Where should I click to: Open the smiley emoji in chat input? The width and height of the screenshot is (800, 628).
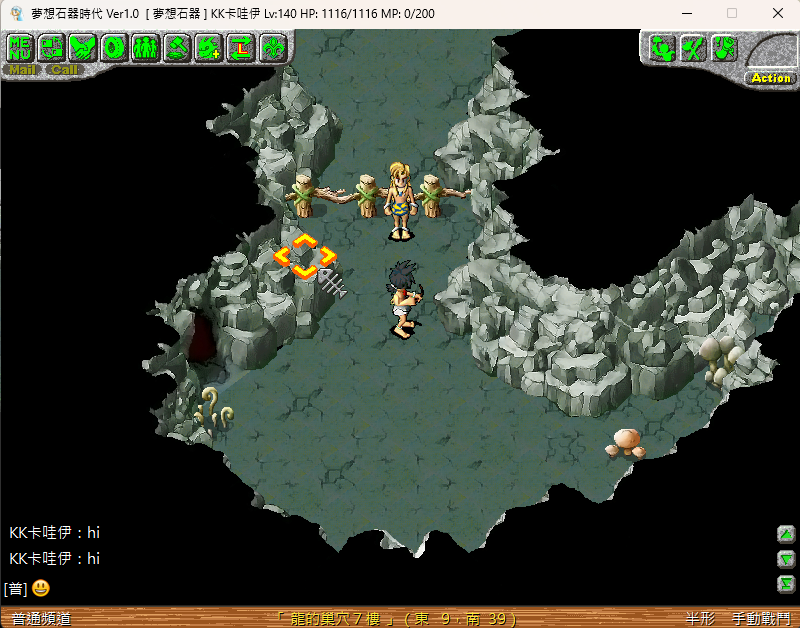coord(41,588)
